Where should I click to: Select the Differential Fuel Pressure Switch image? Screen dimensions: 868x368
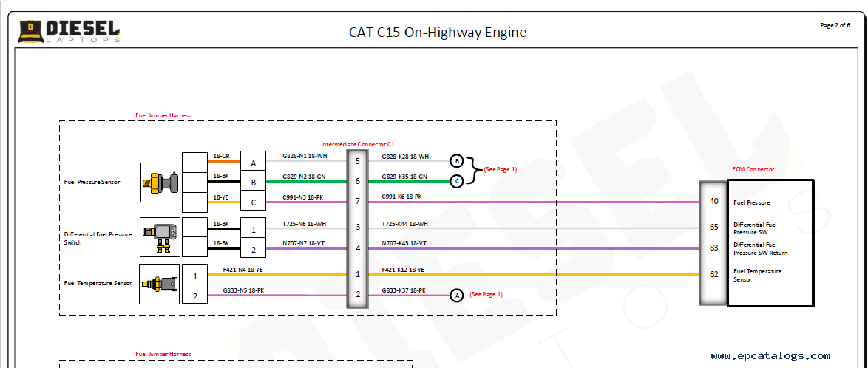[160, 237]
